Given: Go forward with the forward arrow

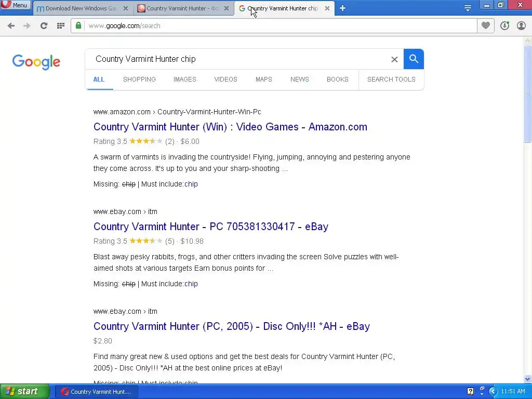Looking at the screenshot, I should click(27, 26).
